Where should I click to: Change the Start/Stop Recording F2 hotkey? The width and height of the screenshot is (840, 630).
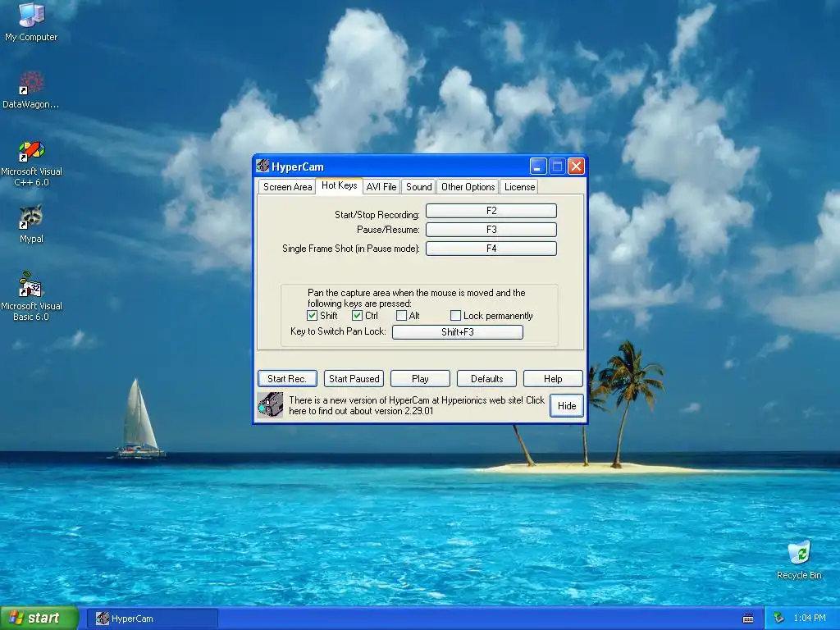coord(491,211)
